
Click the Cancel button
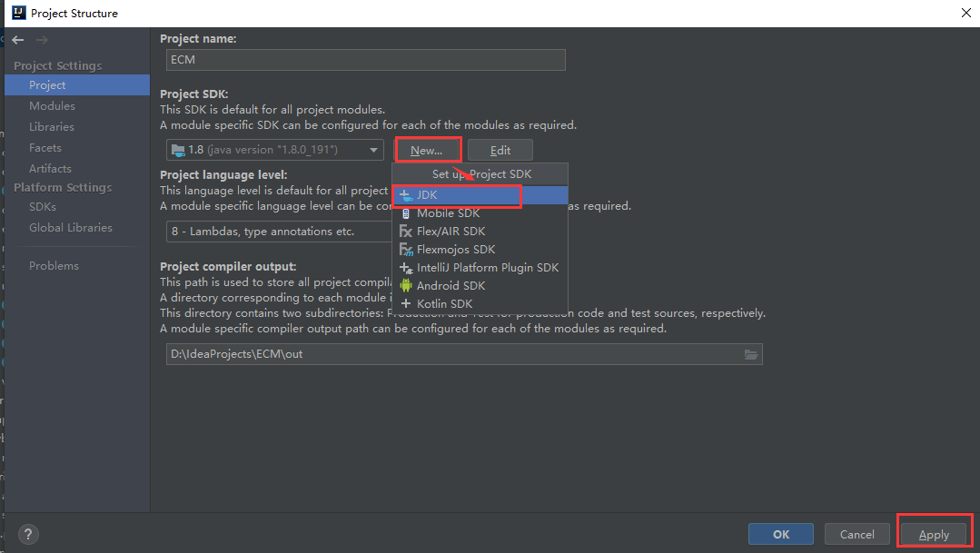pyautogui.click(x=856, y=534)
